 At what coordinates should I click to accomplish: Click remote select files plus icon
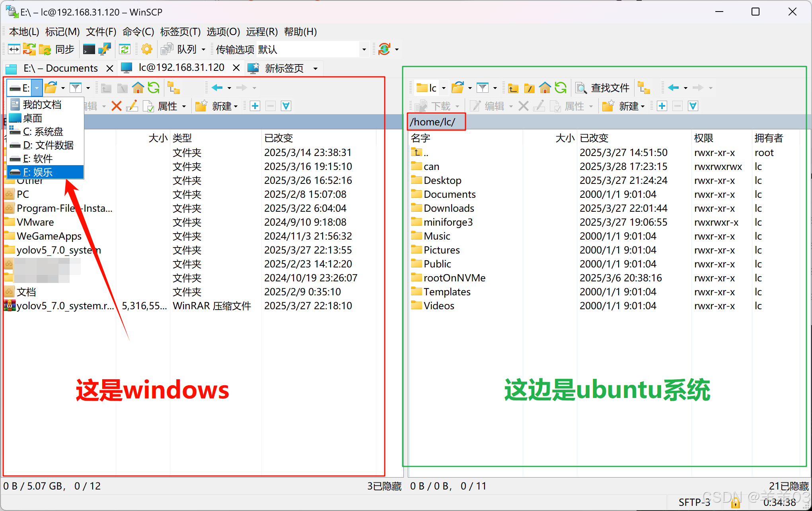pos(662,106)
